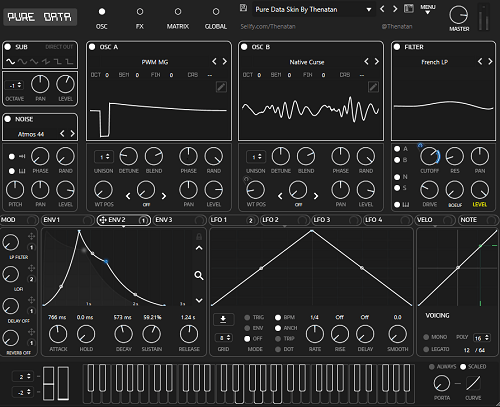500x407 pixels.
Task: Go to previous preset with left arrow
Action: [382, 9]
